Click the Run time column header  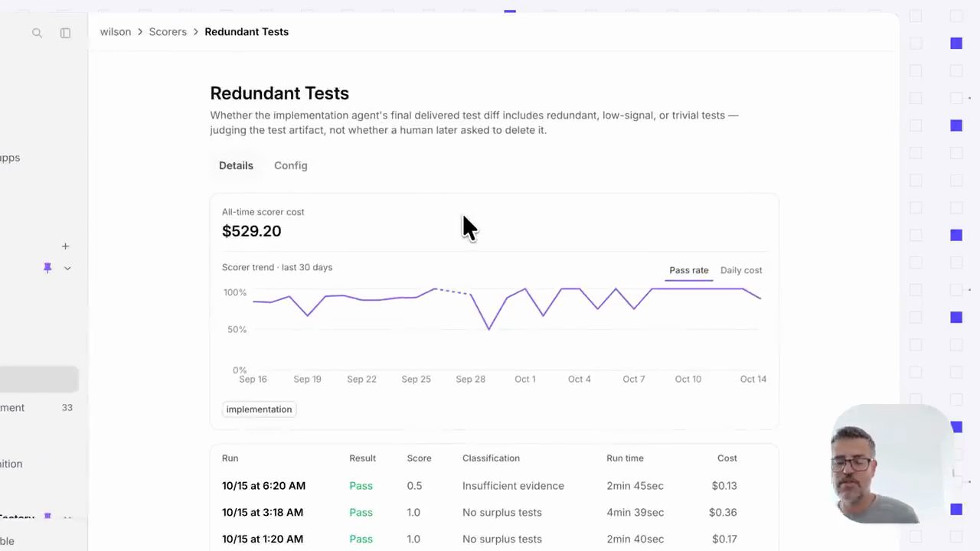(x=625, y=458)
